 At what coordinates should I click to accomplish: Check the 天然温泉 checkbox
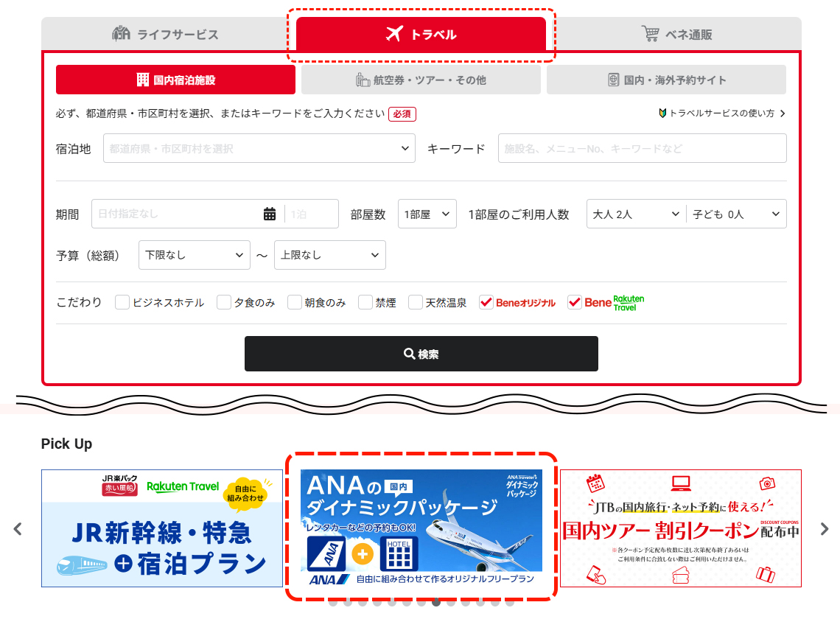coord(415,302)
